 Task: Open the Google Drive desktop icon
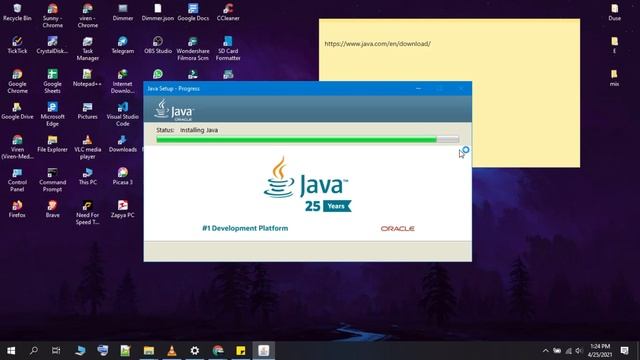17,111
